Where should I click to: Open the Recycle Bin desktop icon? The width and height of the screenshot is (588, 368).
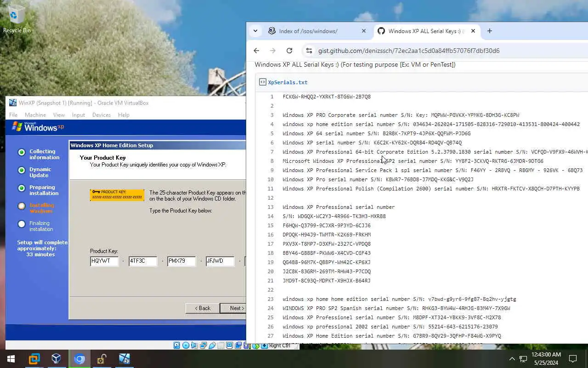coord(17,19)
